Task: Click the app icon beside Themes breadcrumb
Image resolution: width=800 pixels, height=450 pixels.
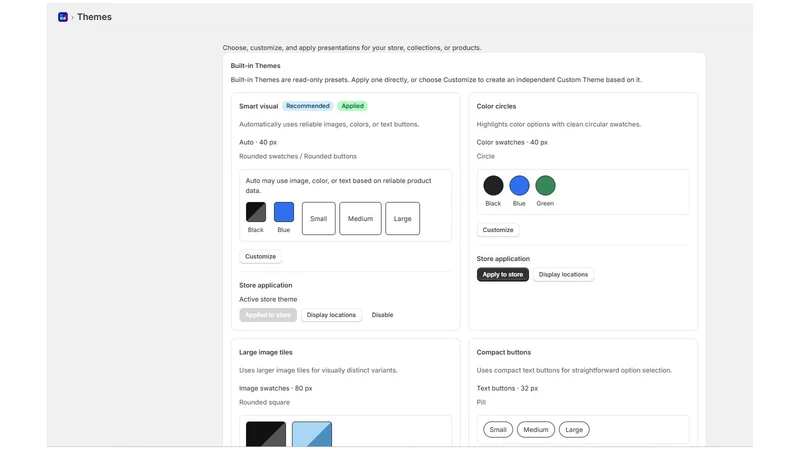Action: coord(63,17)
